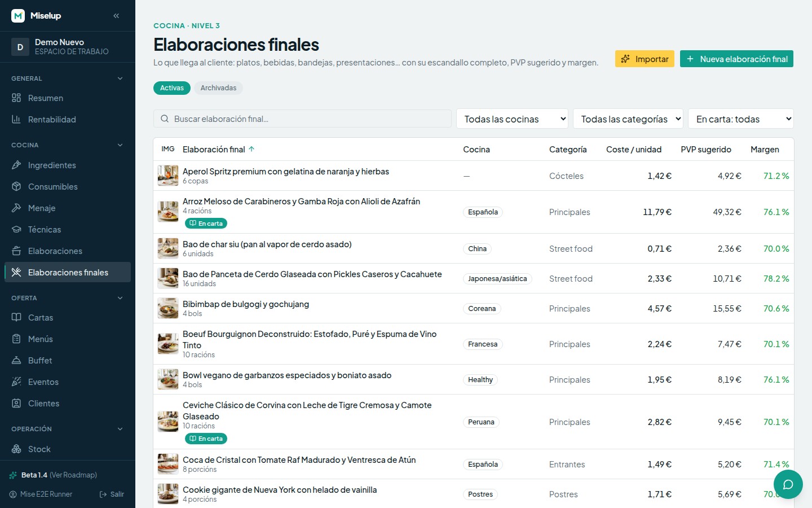
Task: Click the Ingredientes carrot icon
Action: pyautogui.click(x=16, y=165)
